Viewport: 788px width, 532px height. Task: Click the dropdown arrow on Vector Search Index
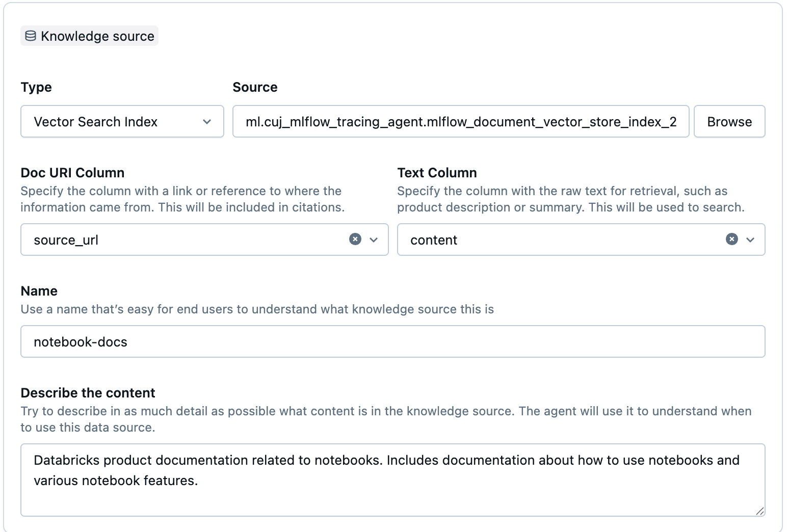(x=207, y=122)
